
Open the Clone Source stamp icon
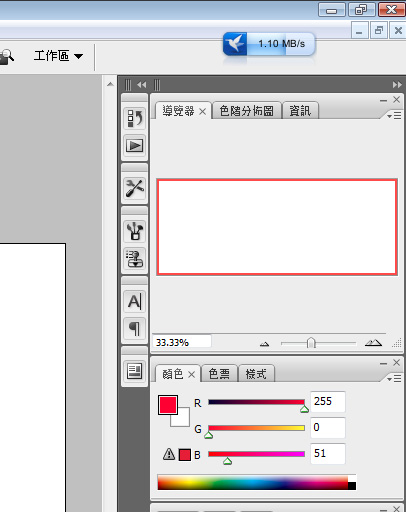(x=135, y=258)
